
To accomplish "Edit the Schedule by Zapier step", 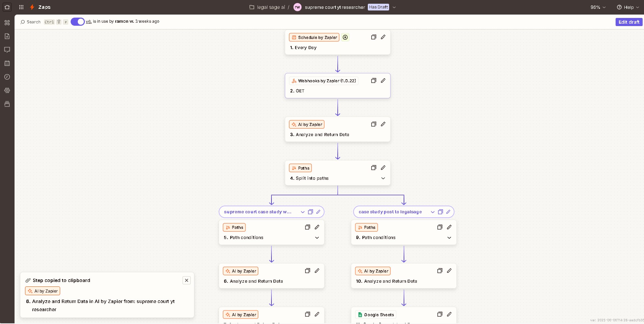I will (383, 37).
